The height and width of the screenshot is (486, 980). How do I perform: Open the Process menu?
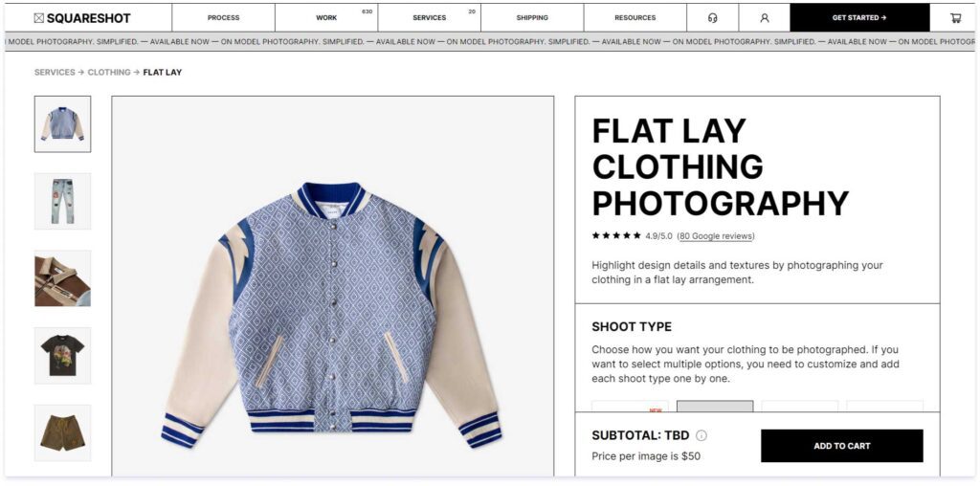[x=223, y=18]
